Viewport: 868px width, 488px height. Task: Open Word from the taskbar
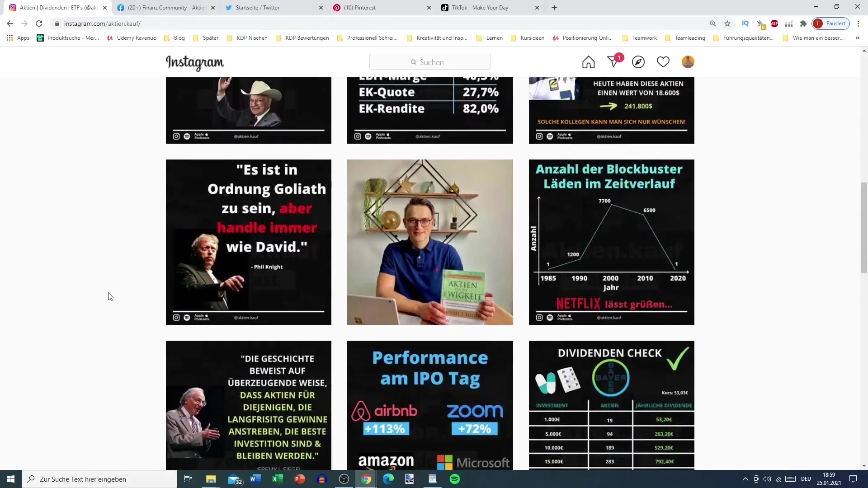[255, 479]
